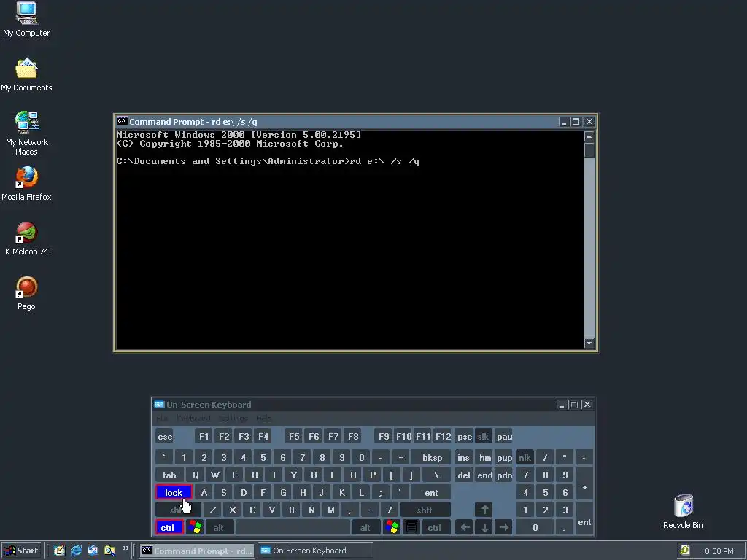The height and width of the screenshot is (560, 747).
Task: Click the Y letter key
Action: click(293, 475)
